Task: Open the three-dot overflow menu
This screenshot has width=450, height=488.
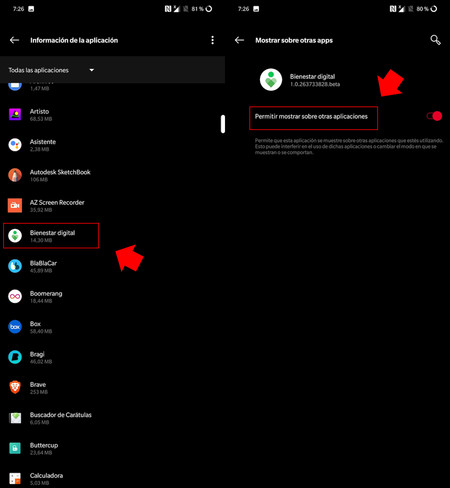Action: (213, 40)
